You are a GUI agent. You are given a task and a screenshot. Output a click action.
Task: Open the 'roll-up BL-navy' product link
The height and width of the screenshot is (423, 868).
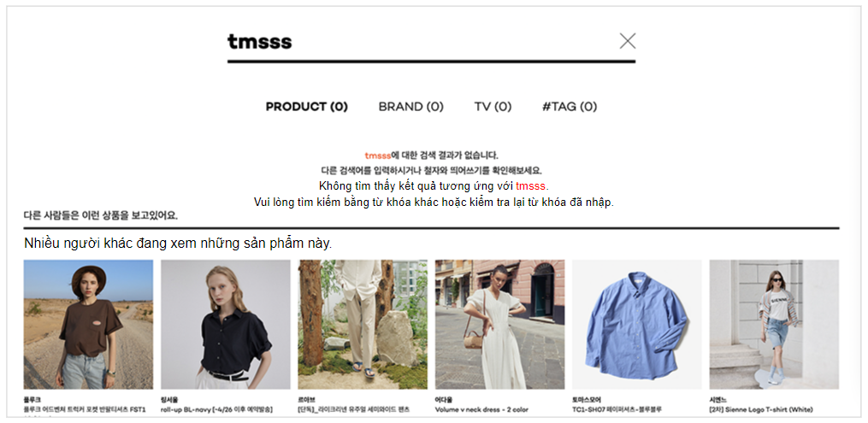(216, 409)
